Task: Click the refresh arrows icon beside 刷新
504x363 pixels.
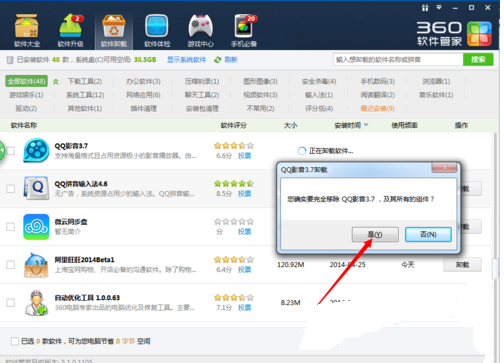Action: pos(218,60)
